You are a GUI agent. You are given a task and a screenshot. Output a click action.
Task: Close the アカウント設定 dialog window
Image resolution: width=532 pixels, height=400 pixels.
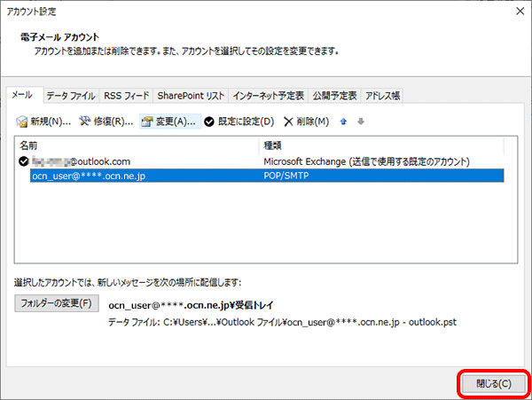(515, 11)
